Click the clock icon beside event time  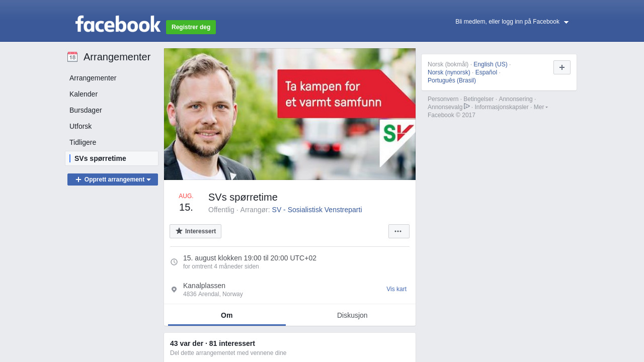pos(174,262)
